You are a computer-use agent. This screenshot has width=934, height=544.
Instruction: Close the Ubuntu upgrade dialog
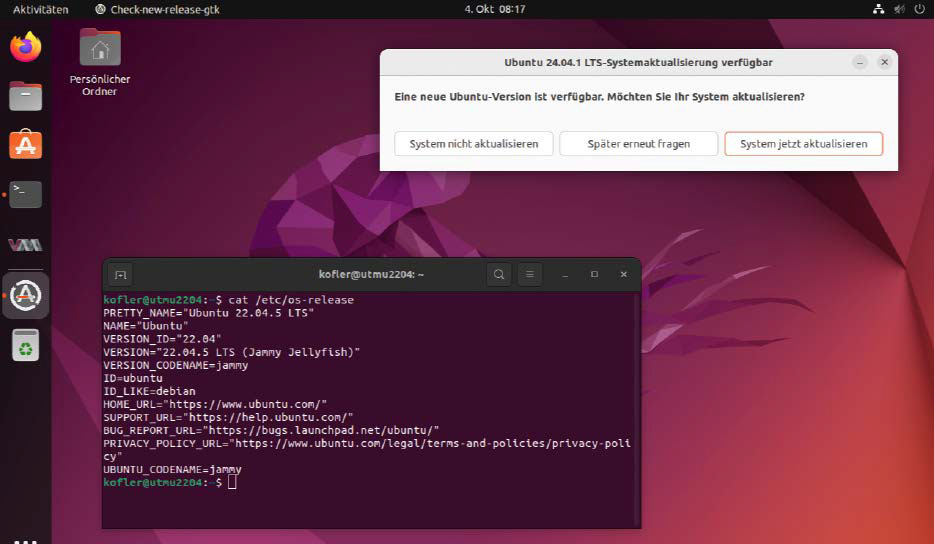coord(884,62)
